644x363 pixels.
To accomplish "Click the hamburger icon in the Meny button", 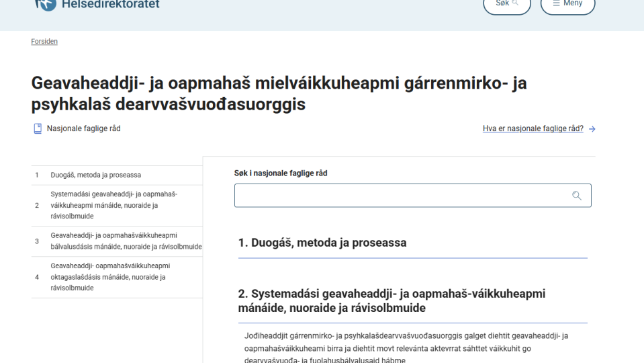I will [556, 3].
